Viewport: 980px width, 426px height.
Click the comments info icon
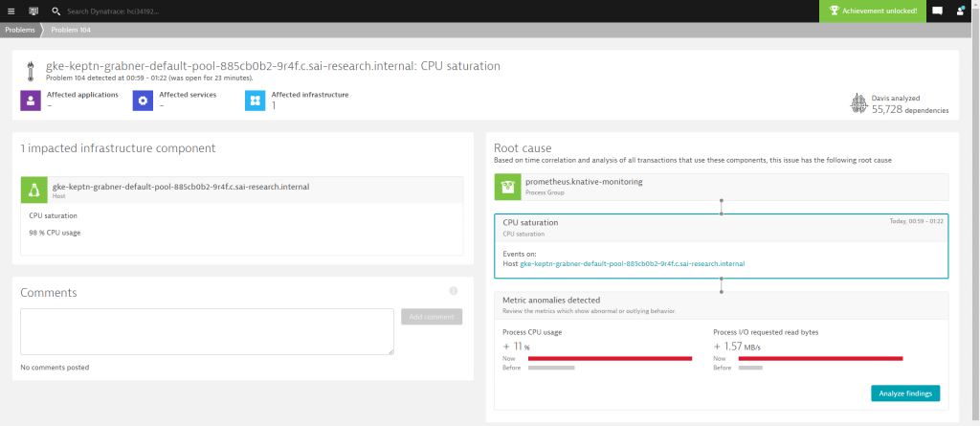point(453,291)
